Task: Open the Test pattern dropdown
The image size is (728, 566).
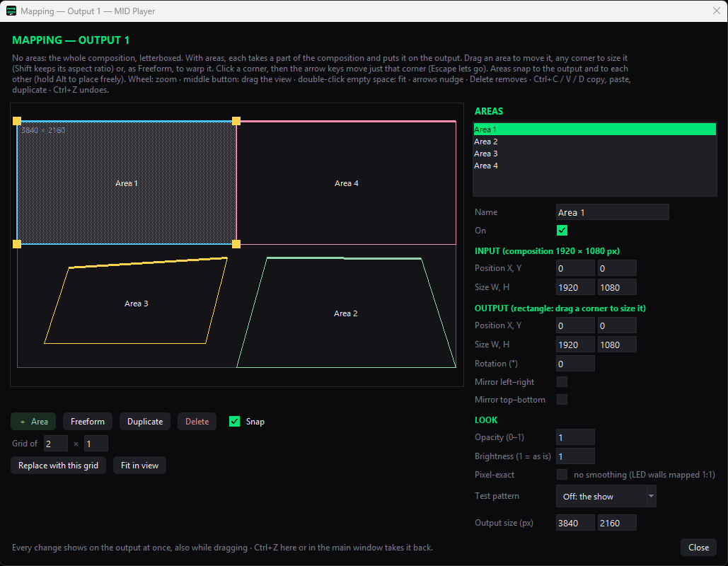Action: pos(606,497)
